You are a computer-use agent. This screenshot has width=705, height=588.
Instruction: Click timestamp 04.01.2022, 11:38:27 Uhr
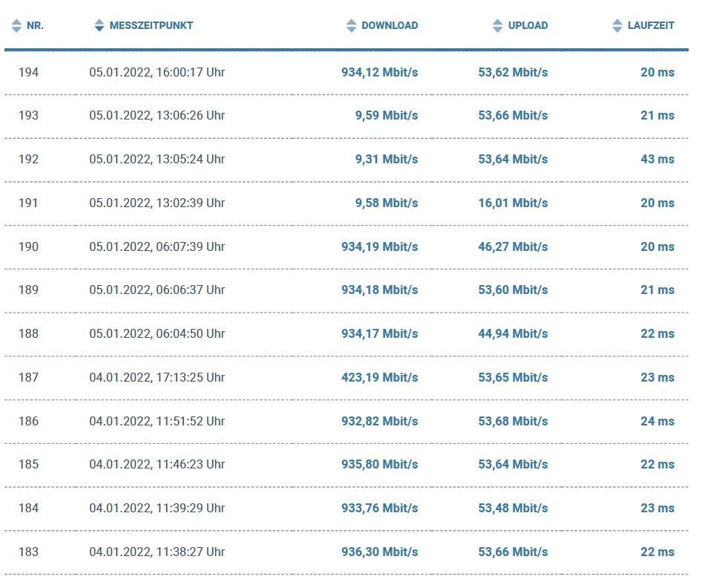(157, 552)
